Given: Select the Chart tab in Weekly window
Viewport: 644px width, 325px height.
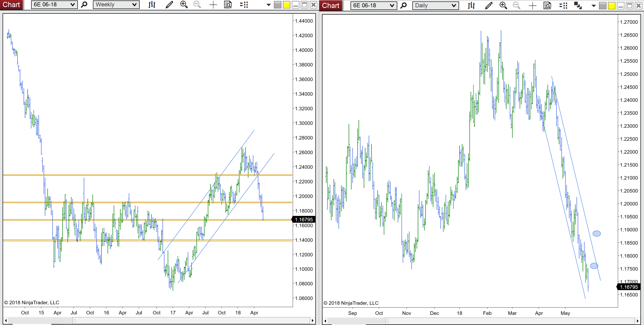Looking at the screenshot, I should 11,5.
